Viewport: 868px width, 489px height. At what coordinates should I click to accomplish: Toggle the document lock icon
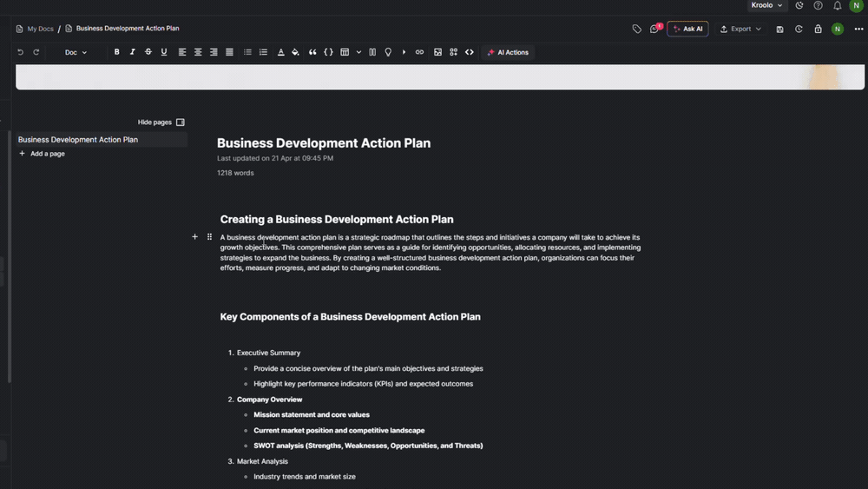pos(819,29)
